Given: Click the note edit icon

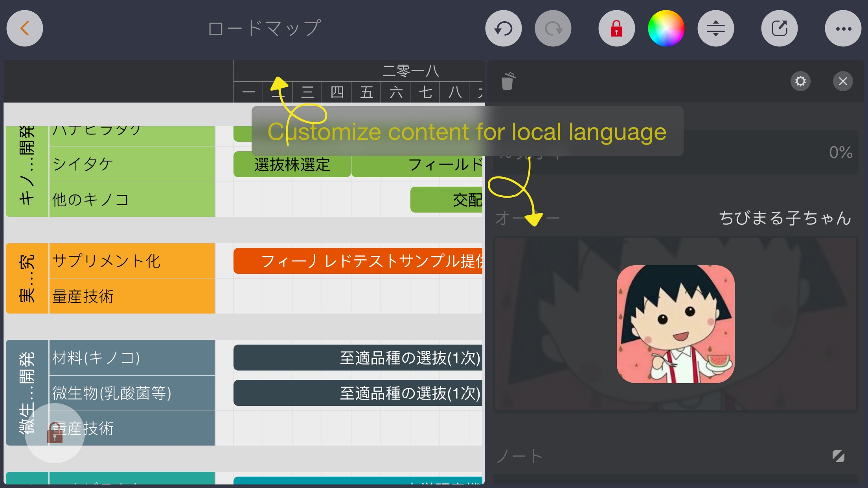Looking at the screenshot, I should [x=838, y=456].
